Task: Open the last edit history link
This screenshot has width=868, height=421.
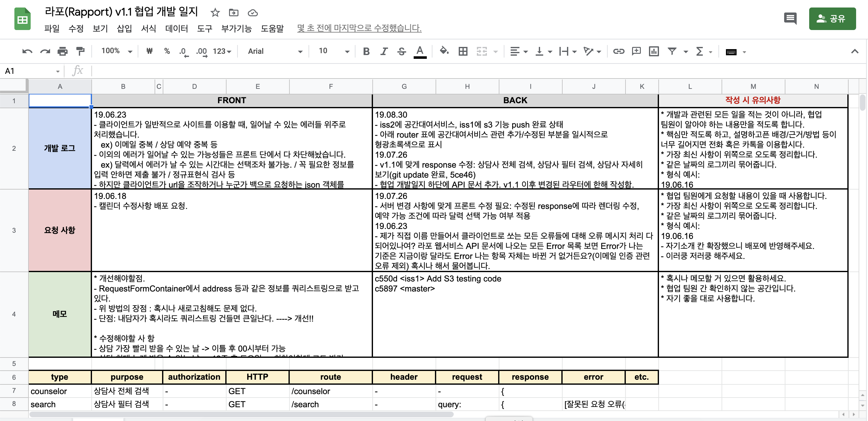Action: (359, 28)
